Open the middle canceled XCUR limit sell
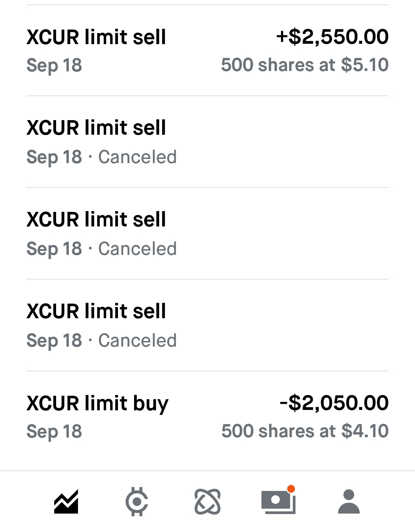Screen dimensions: 415x532 tap(96, 220)
